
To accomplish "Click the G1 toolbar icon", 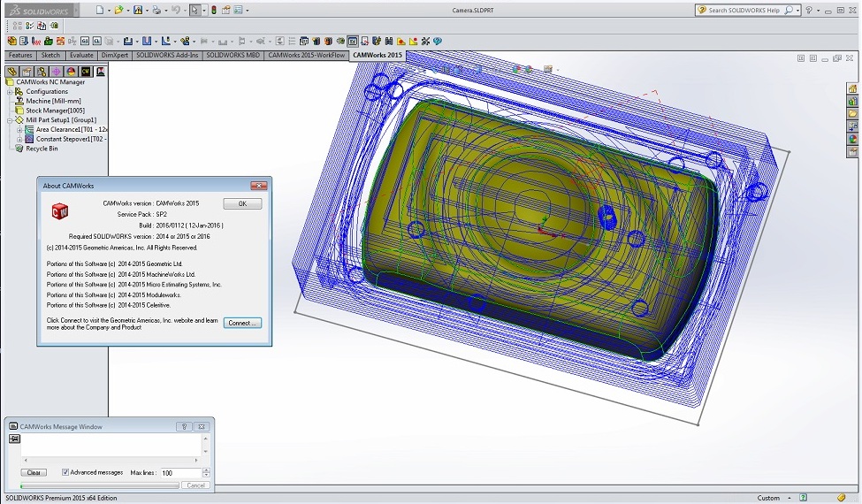I will (x=85, y=41).
